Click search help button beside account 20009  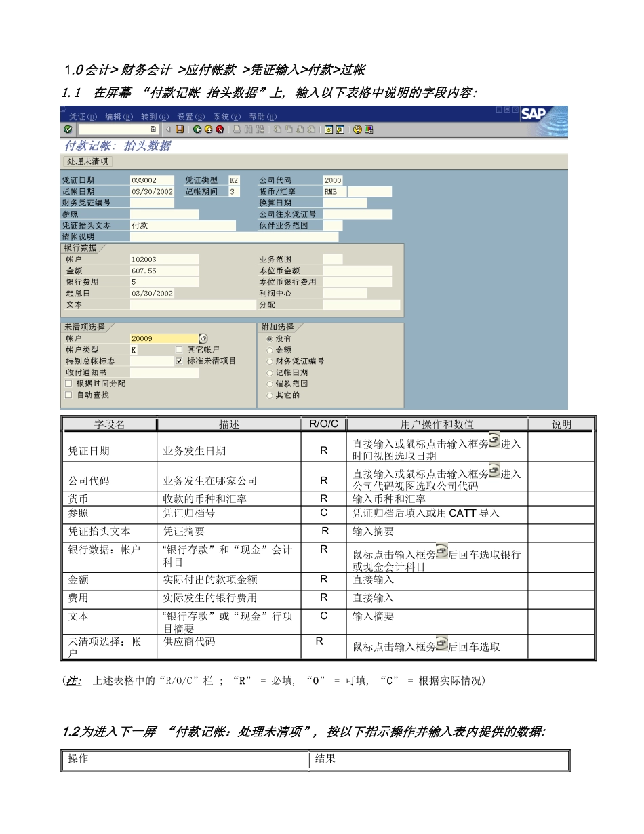pos(203,338)
